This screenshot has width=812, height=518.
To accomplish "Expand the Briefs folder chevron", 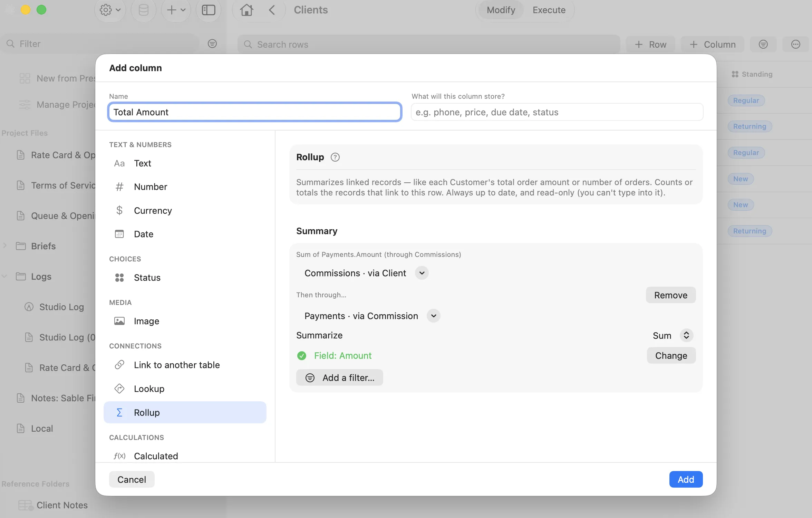I will (5, 246).
